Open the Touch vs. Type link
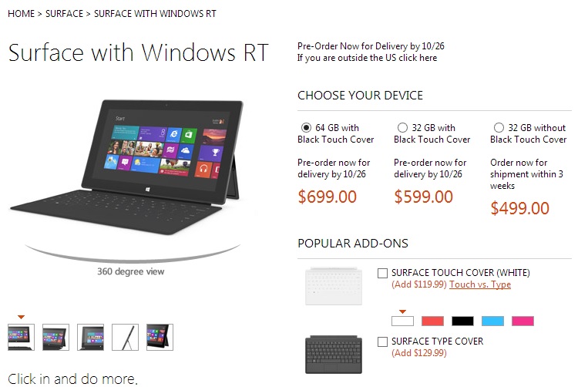Screen dimensions: 588x387 (480, 284)
